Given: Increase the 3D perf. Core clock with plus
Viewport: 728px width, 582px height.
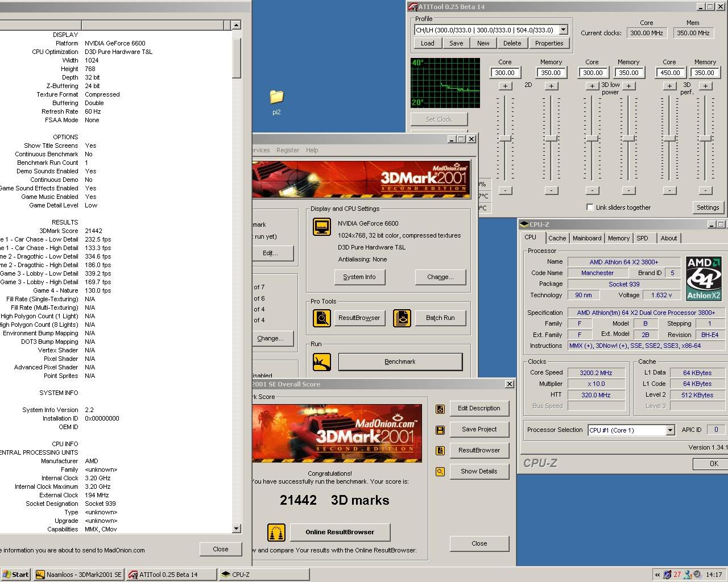Looking at the screenshot, I should [x=669, y=86].
